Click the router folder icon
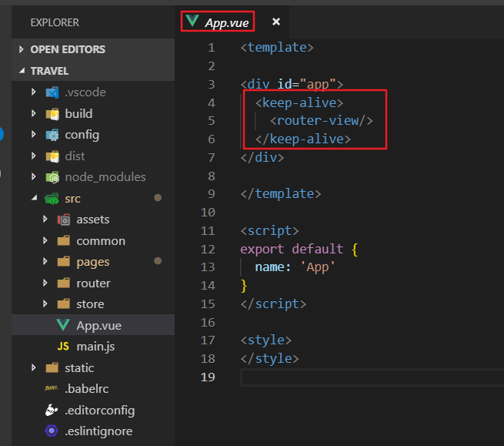 (64, 283)
